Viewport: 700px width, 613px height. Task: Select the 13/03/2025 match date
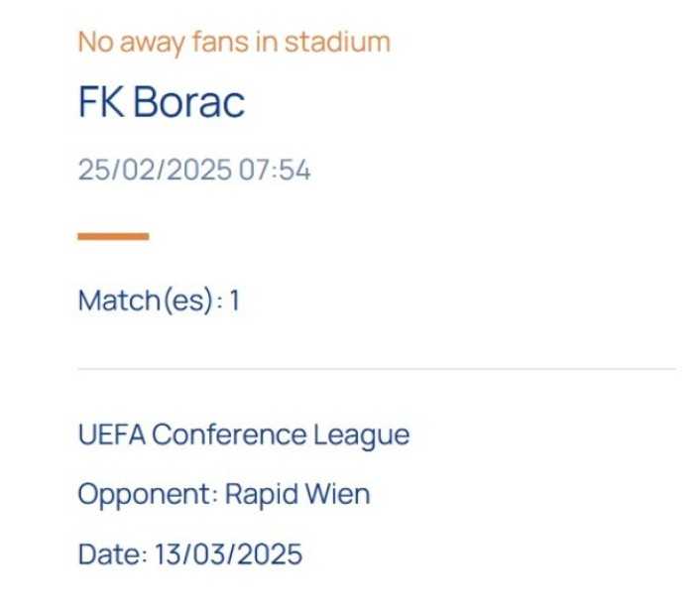pyautogui.click(x=228, y=553)
